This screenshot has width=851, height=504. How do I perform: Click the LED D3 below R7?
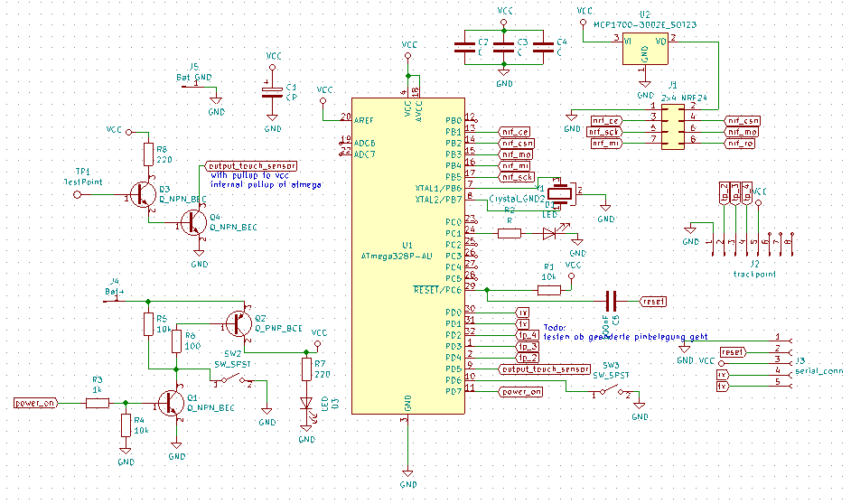click(x=306, y=404)
